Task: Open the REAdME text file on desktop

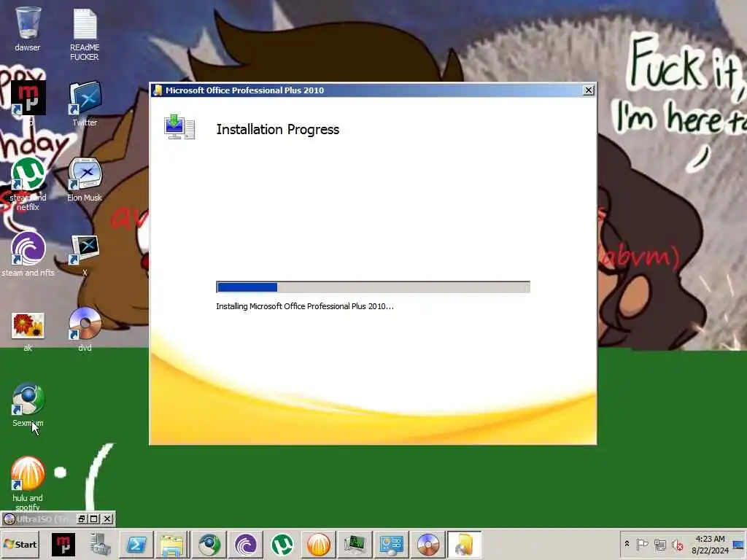Action: click(85, 24)
